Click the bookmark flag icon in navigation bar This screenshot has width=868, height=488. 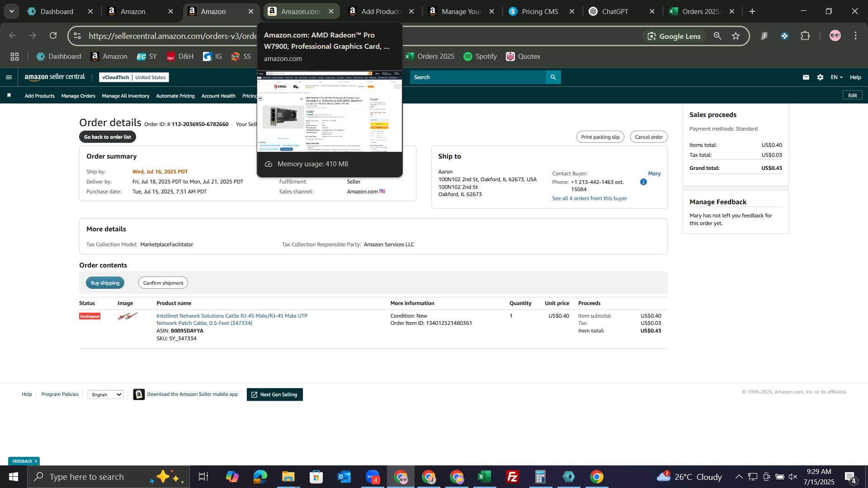9,95
